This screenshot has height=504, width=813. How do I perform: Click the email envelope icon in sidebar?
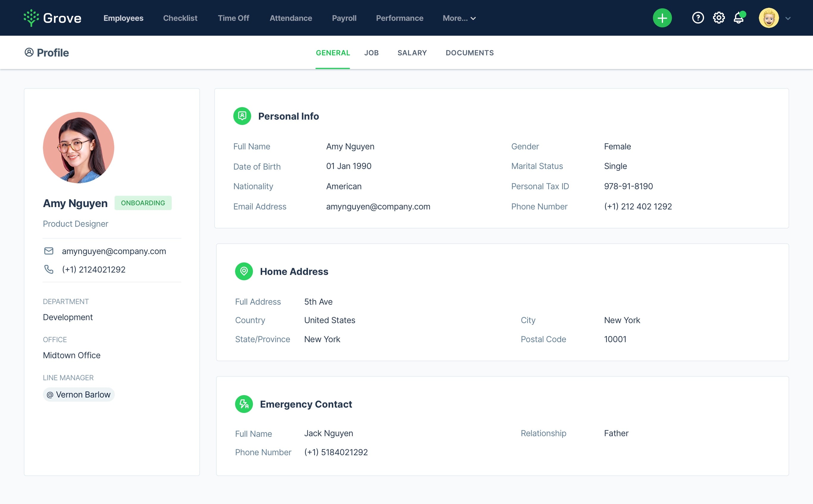pos(49,251)
